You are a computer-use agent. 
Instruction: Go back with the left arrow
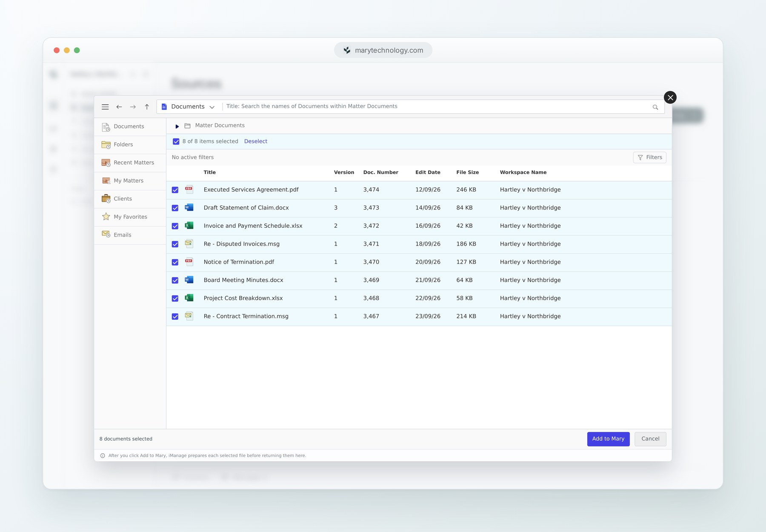tap(119, 107)
